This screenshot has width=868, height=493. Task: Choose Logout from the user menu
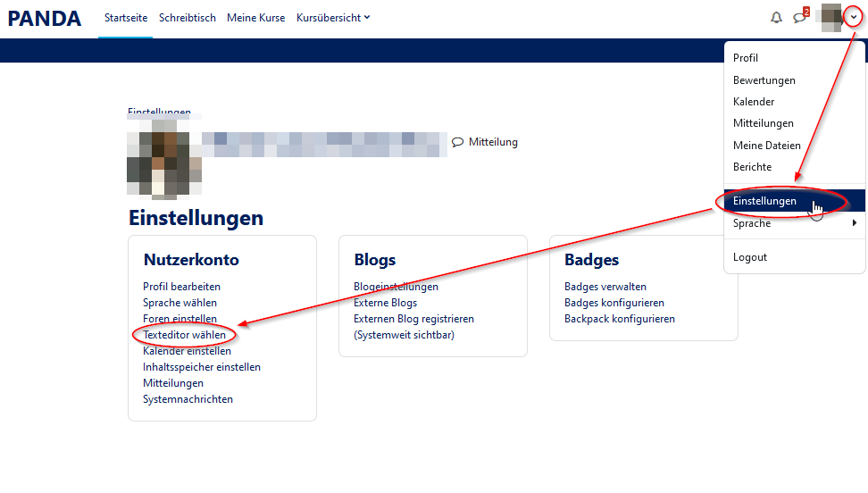[750, 257]
